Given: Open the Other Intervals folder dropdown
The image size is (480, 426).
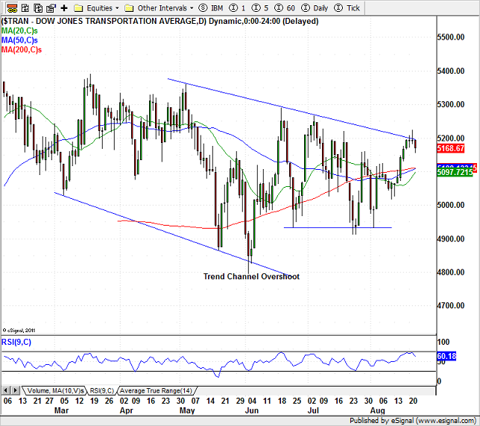Looking at the screenshot, I should 159,8.
